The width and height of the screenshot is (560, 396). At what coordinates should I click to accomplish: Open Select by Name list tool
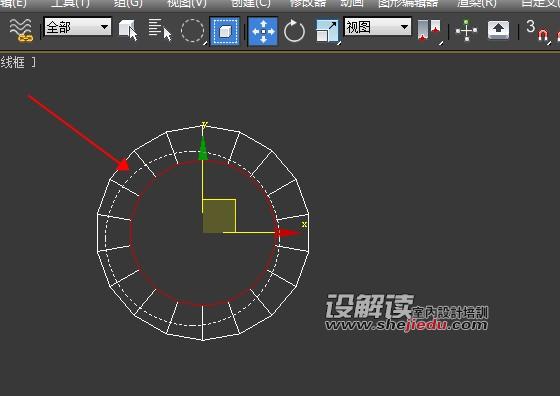pos(160,30)
